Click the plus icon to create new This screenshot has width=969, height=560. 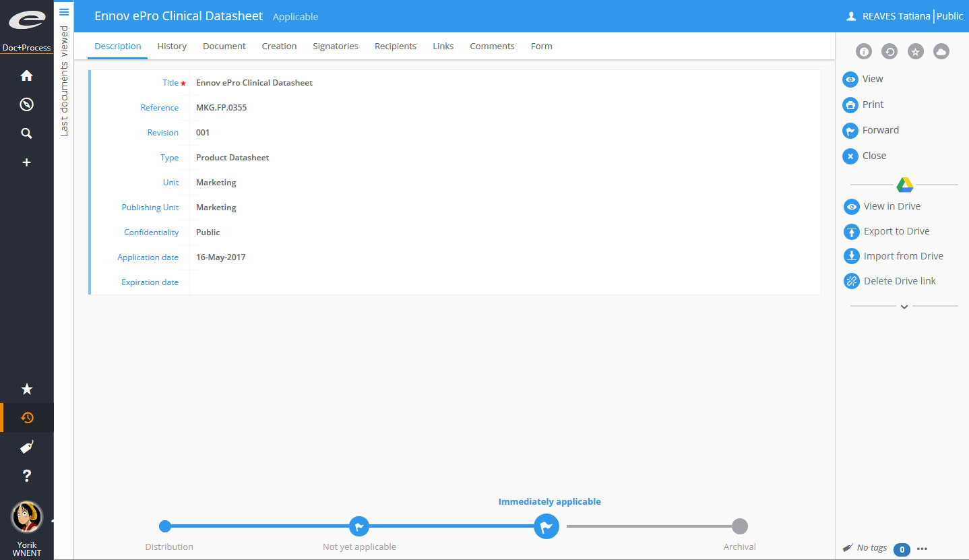pyautogui.click(x=26, y=162)
